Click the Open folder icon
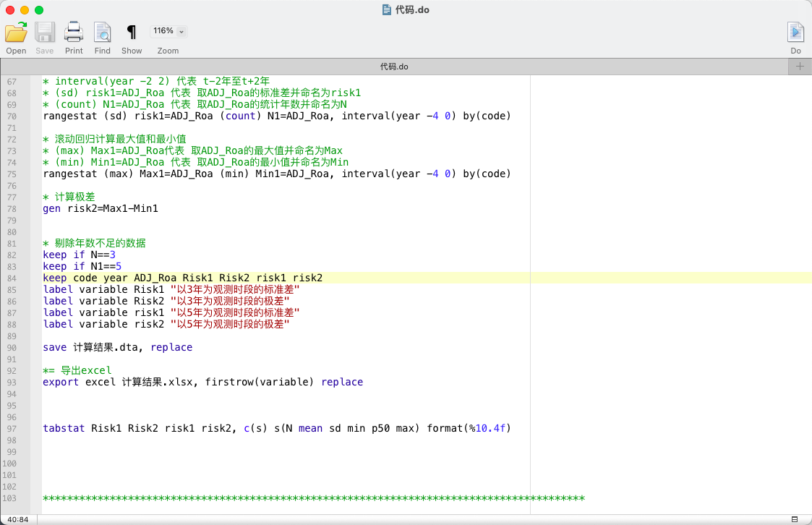The height and width of the screenshot is (525, 812). pos(16,32)
